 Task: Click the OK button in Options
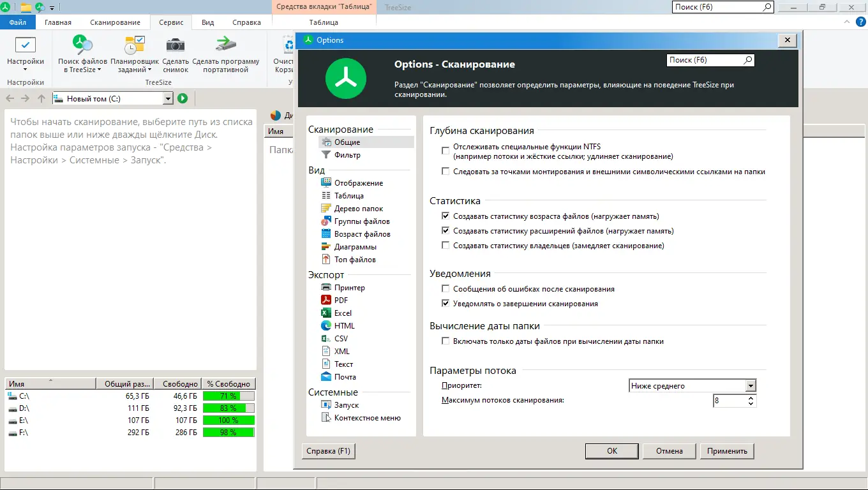(612, 451)
